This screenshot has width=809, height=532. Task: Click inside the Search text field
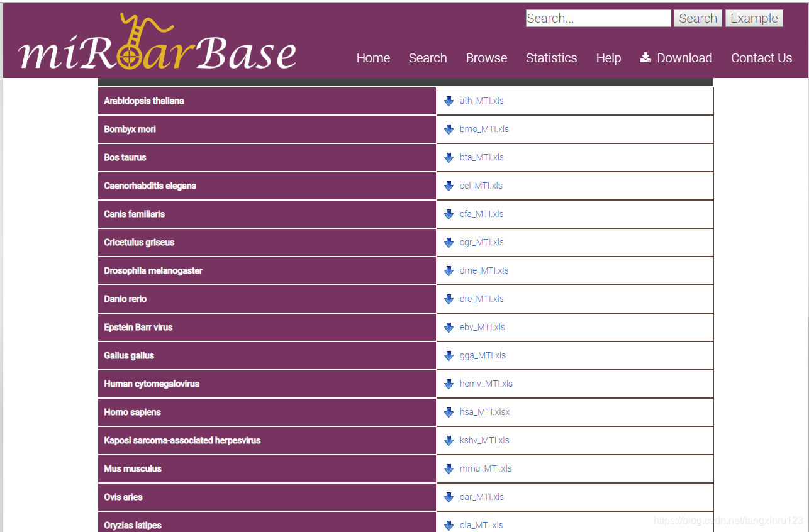click(598, 18)
